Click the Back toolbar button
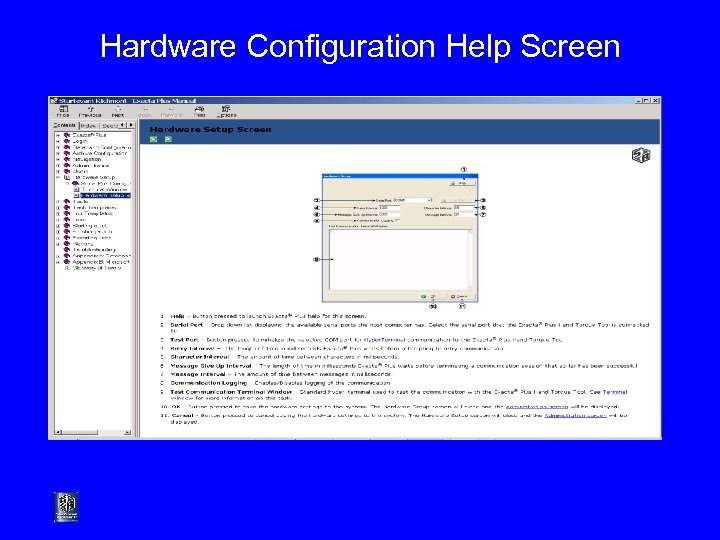This screenshot has height=540, width=720. coord(145,112)
